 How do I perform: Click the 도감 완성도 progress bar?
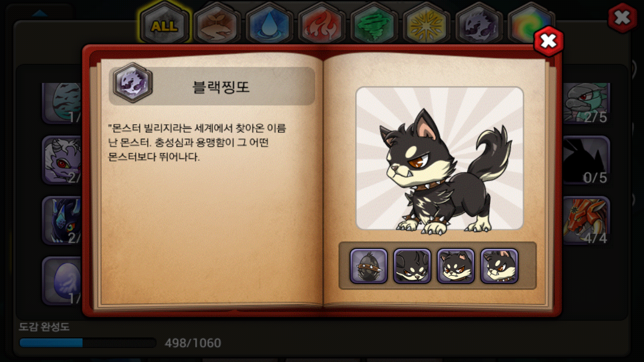88,343
